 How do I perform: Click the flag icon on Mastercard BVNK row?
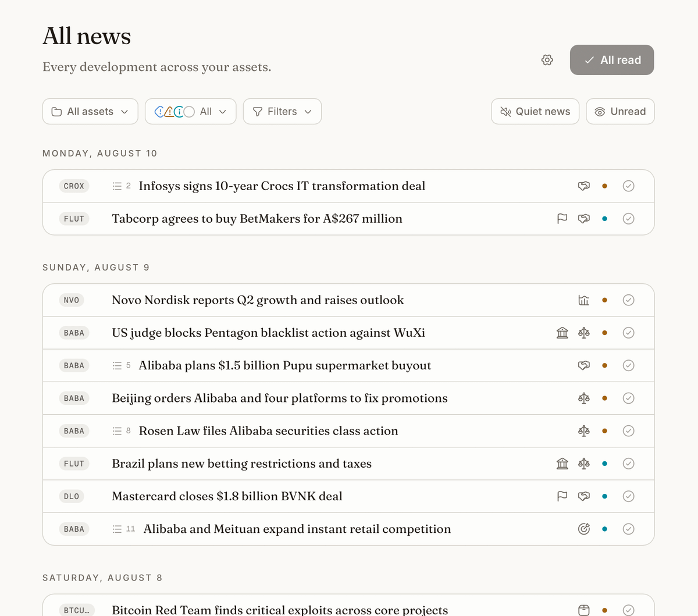tap(562, 496)
